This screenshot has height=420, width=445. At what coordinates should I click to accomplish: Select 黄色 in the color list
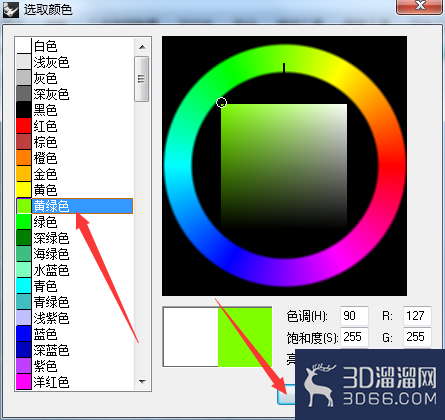point(75,190)
